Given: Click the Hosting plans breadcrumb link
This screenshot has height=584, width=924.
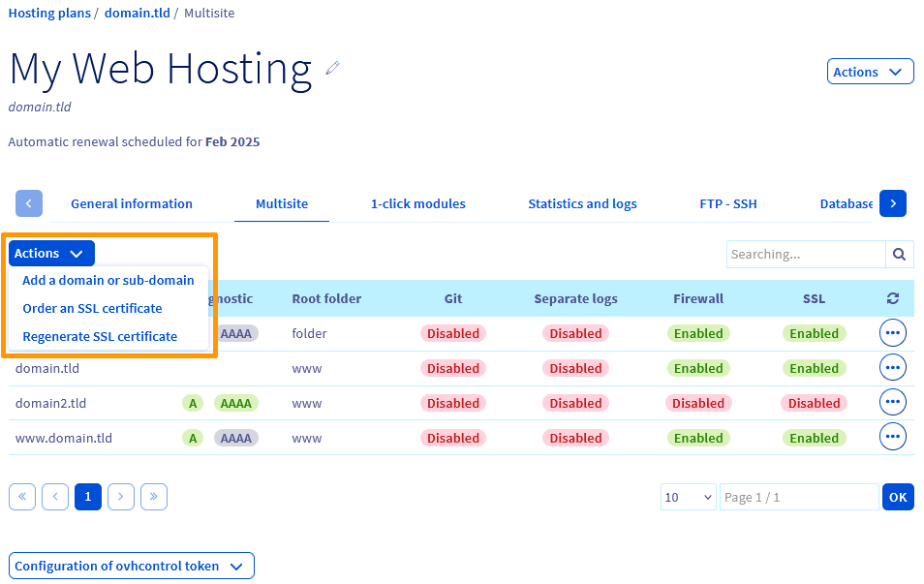Looking at the screenshot, I should pos(49,14).
